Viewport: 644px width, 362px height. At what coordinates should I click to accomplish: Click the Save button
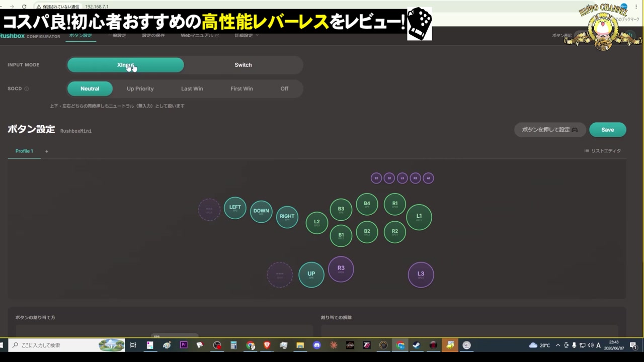pos(608,130)
